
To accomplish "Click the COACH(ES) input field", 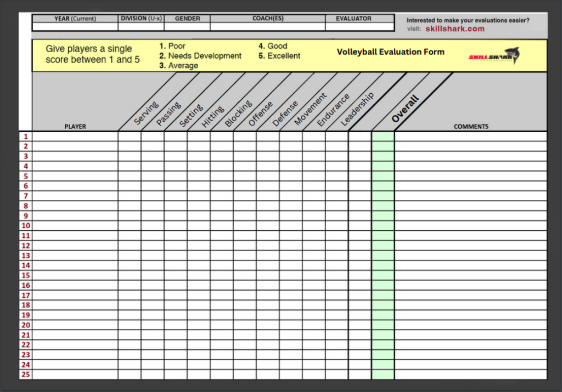I will click(x=268, y=26).
